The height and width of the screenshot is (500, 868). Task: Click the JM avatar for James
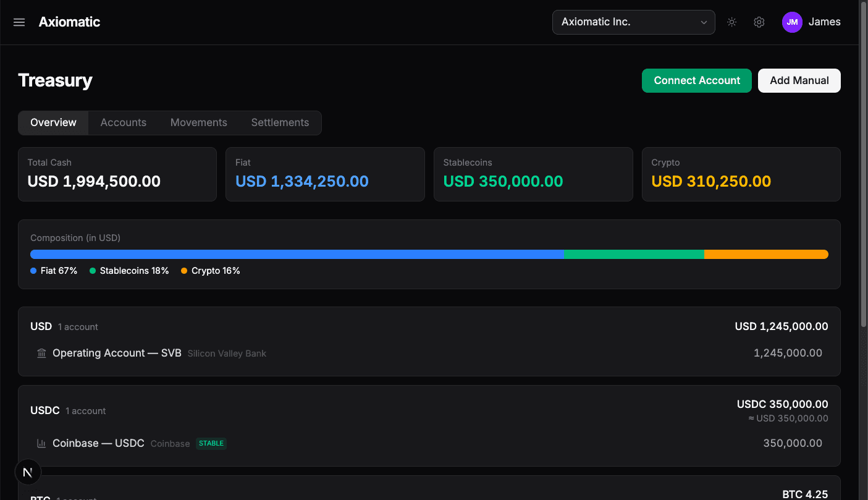click(792, 22)
